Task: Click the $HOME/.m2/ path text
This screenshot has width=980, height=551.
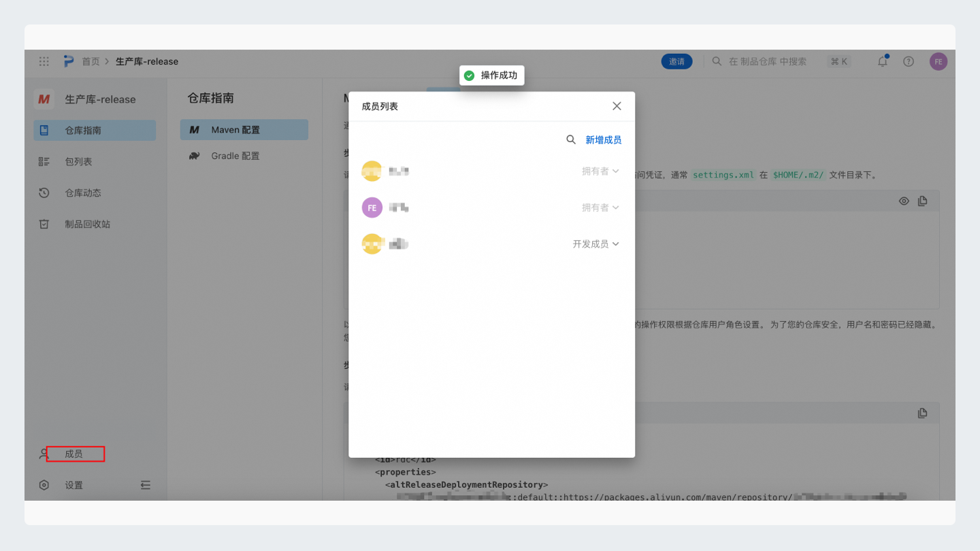Action: pyautogui.click(x=799, y=175)
